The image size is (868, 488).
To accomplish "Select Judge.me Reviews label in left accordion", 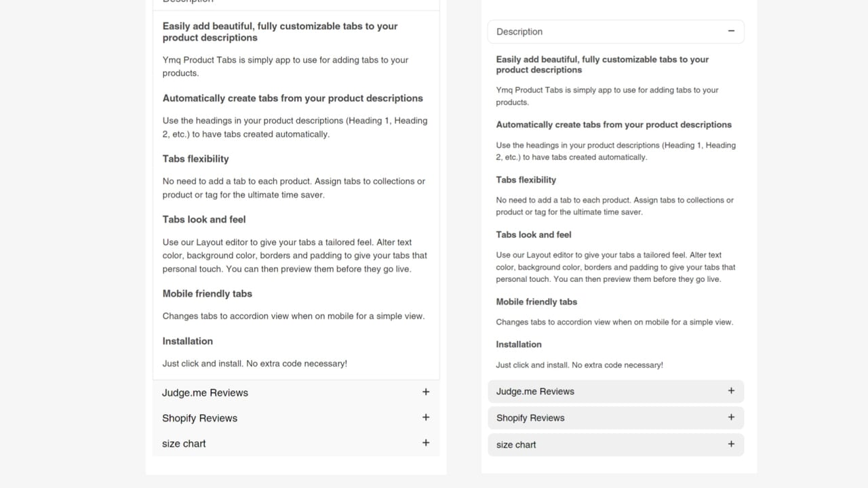I will pos(205,392).
